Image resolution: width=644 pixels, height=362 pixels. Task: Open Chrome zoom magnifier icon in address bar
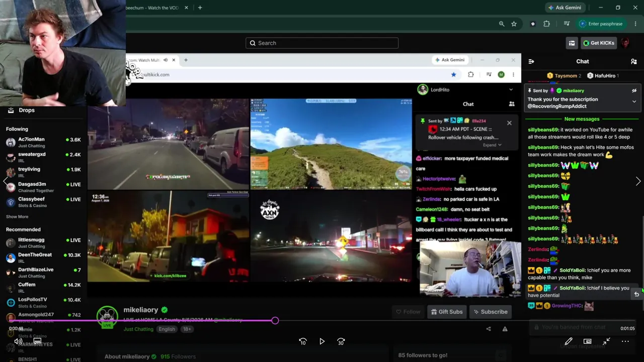(502, 24)
